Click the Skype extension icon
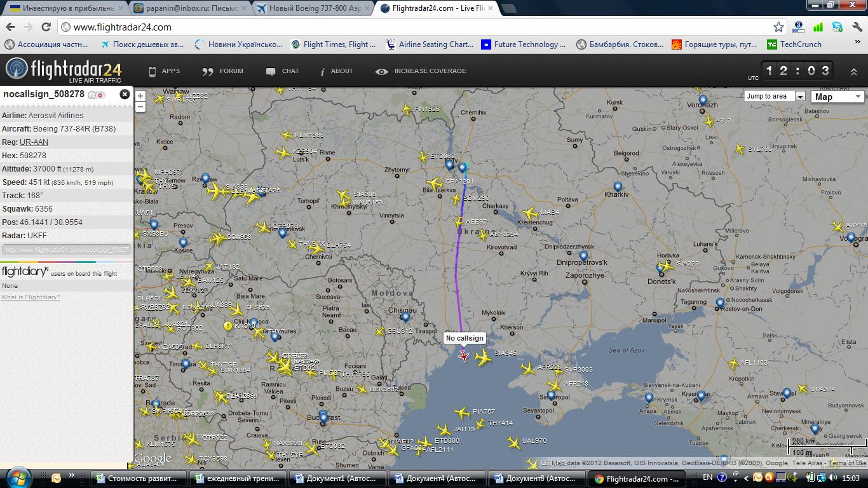The width and height of the screenshot is (868, 488). (837, 27)
